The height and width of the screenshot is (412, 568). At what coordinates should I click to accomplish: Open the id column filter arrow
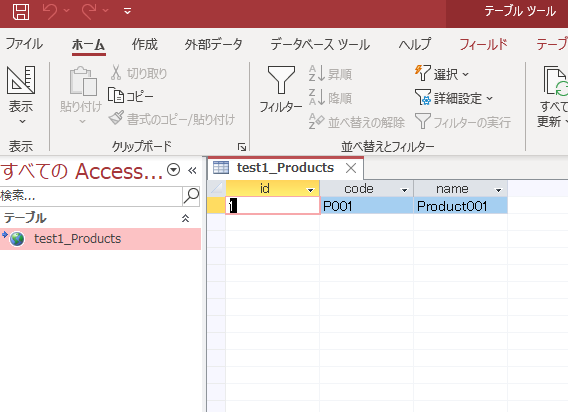click(310, 190)
